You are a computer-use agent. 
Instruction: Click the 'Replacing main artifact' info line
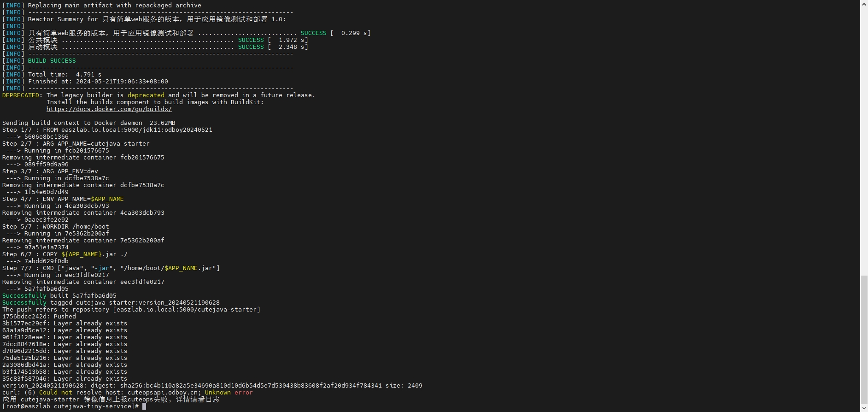pos(114,6)
